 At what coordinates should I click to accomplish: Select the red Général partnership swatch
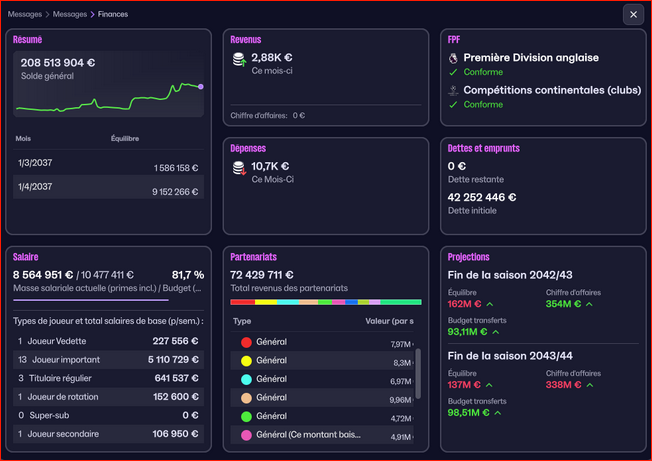(245, 342)
